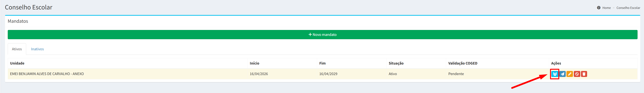
Task: Click the Conselho Escolar breadcrumb item
Action: (x=628, y=8)
